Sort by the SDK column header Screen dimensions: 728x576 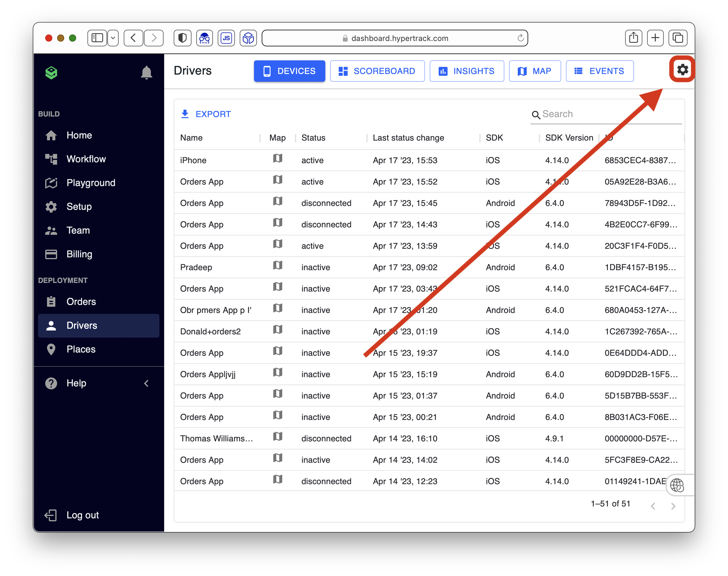pos(494,138)
